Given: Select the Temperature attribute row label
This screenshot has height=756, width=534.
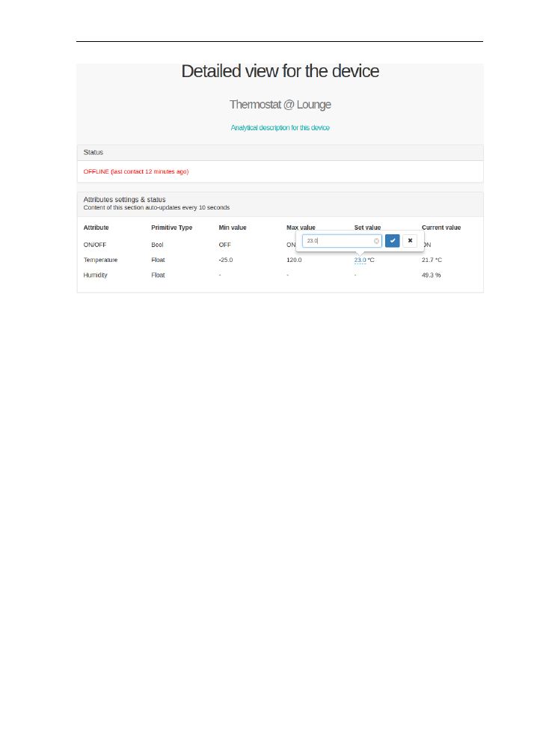Looking at the screenshot, I should [x=100, y=260].
